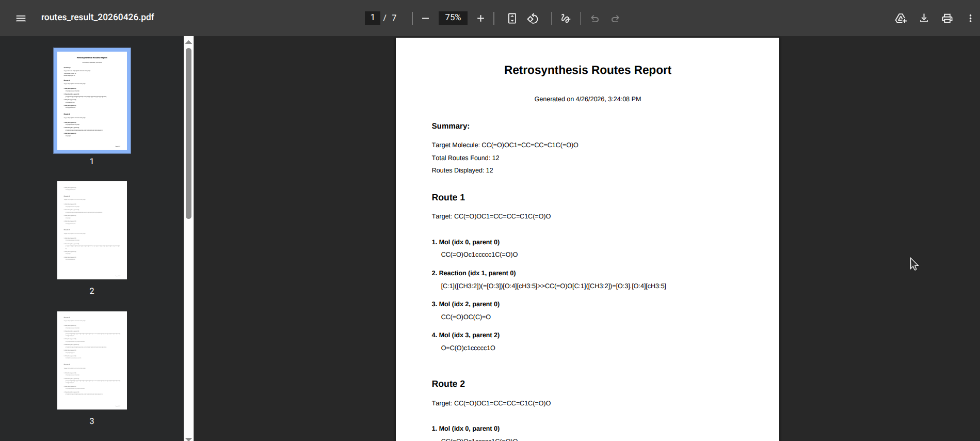Rotate the document counterclockwise
The width and height of the screenshot is (980, 441).
533,18
